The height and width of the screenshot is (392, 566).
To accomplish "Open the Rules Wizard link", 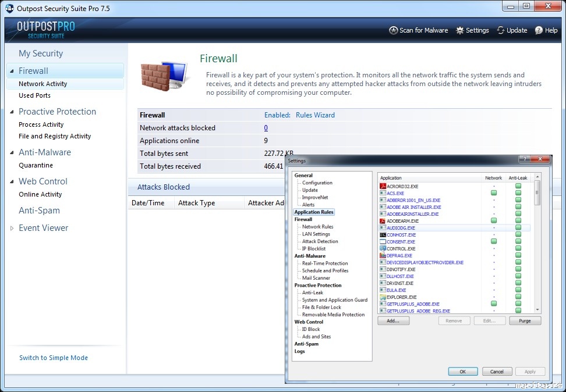I will point(315,115).
